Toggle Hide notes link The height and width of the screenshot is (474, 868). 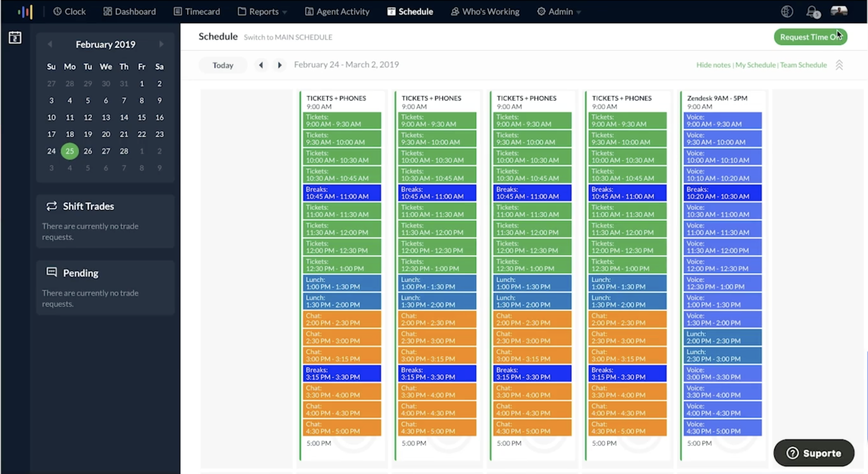tap(713, 65)
